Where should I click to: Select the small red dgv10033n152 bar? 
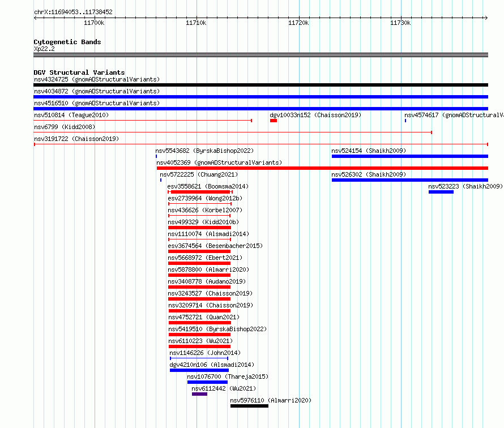point(273,121)
